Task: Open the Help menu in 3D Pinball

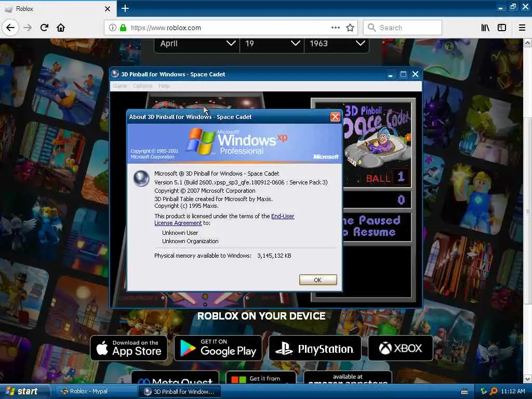Action: 164,86
